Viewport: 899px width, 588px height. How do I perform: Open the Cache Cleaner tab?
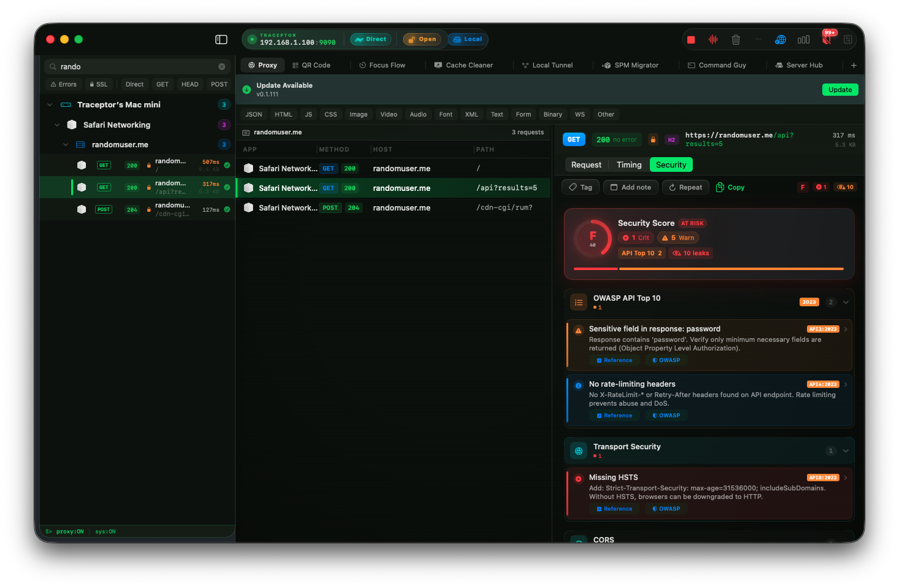pyautogui.click(x=464, y=65)
